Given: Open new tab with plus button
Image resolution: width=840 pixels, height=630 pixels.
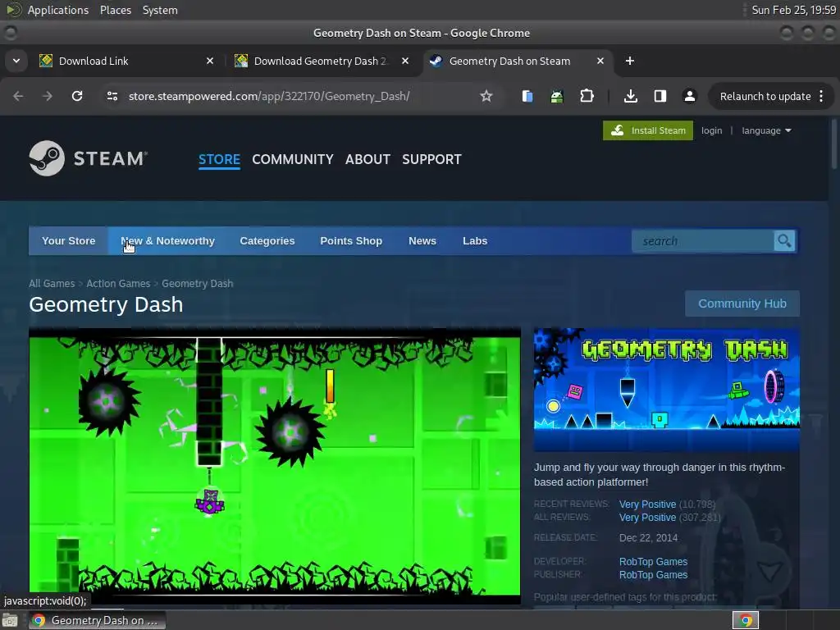Looking at the screenshot, I should click(x=630, y=61).
